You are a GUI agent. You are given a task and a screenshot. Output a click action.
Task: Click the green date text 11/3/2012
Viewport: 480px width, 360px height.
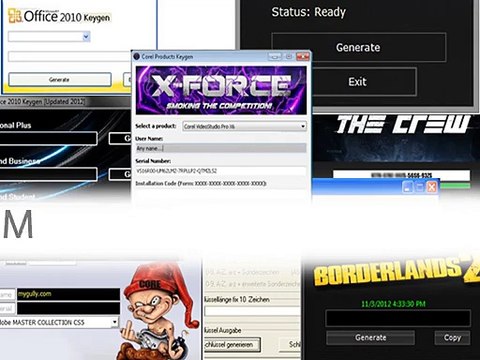[x=393, y=304]
